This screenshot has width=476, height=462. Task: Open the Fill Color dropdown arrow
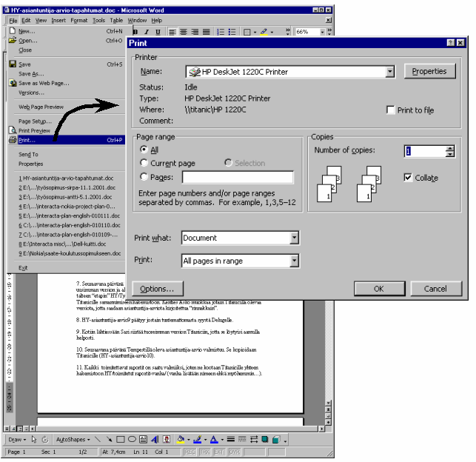[189, 440]
